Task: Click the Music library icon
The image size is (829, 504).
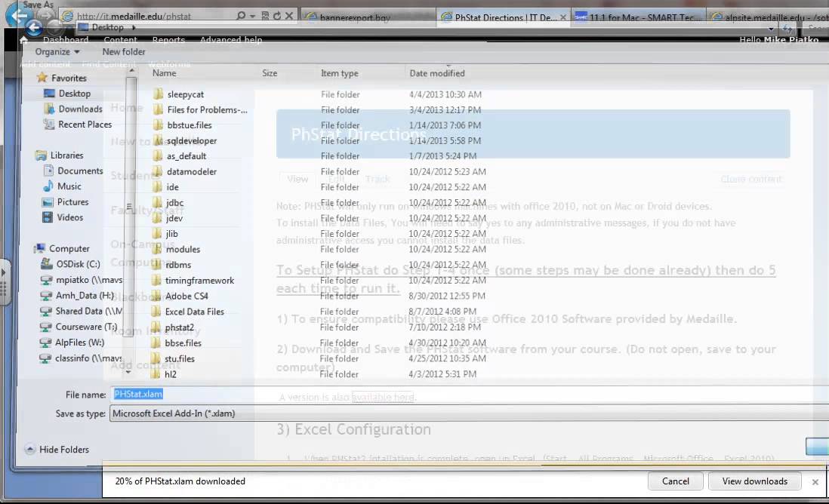Action: point(48,186)
